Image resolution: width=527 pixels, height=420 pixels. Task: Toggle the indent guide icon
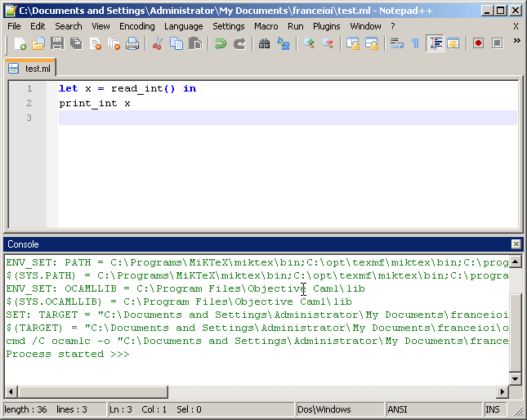[x=435, y=43]
